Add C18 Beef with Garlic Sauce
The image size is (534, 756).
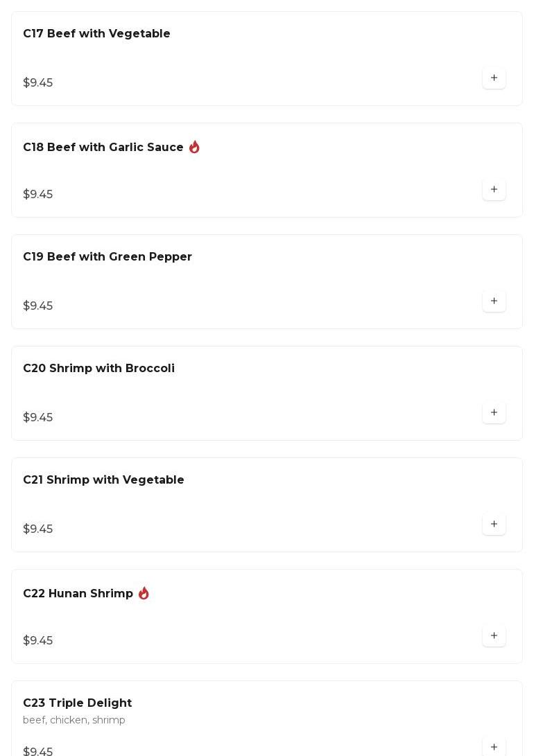coord(494,190)
